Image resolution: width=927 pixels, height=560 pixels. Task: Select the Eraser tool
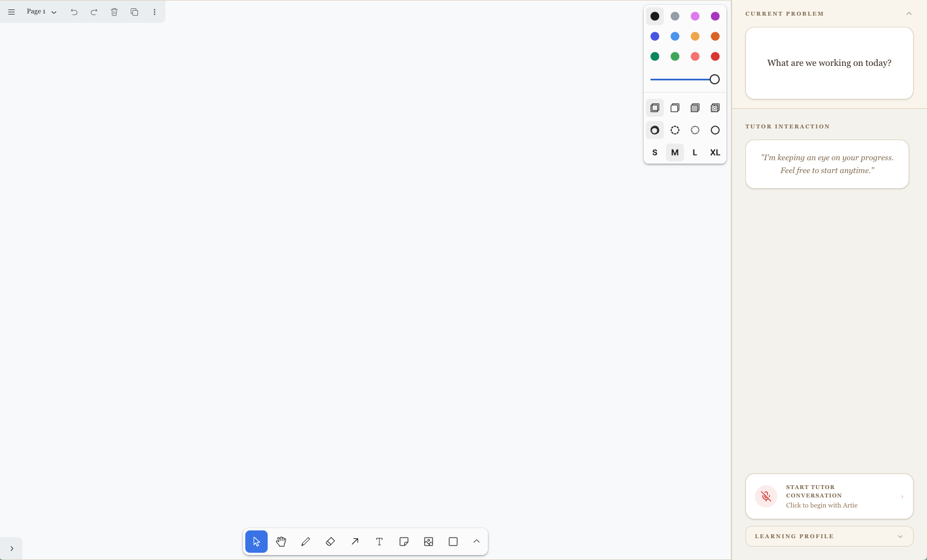[330, 542]
